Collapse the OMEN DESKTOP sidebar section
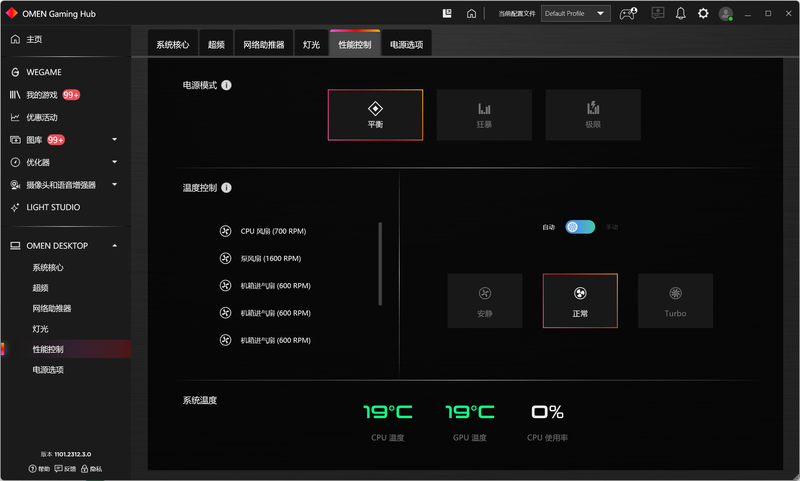Screen dimensions: 800x481 click(115, 246)
